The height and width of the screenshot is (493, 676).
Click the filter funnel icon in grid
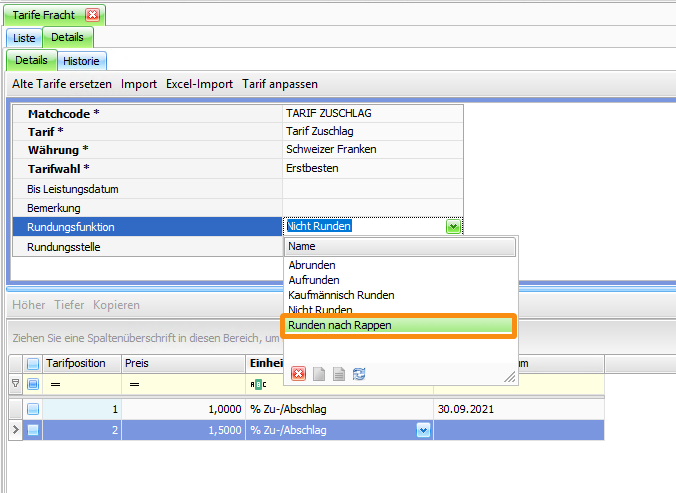[15, 384]
